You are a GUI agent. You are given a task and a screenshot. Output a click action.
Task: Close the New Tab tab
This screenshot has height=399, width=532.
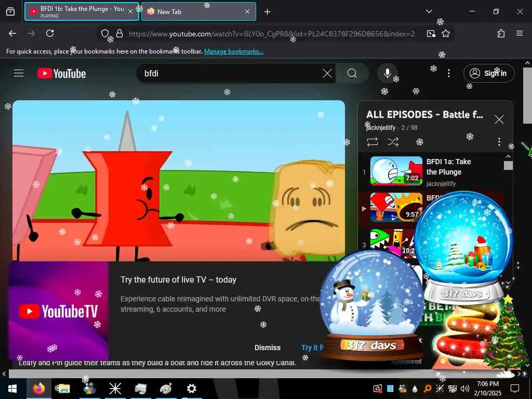247,11
